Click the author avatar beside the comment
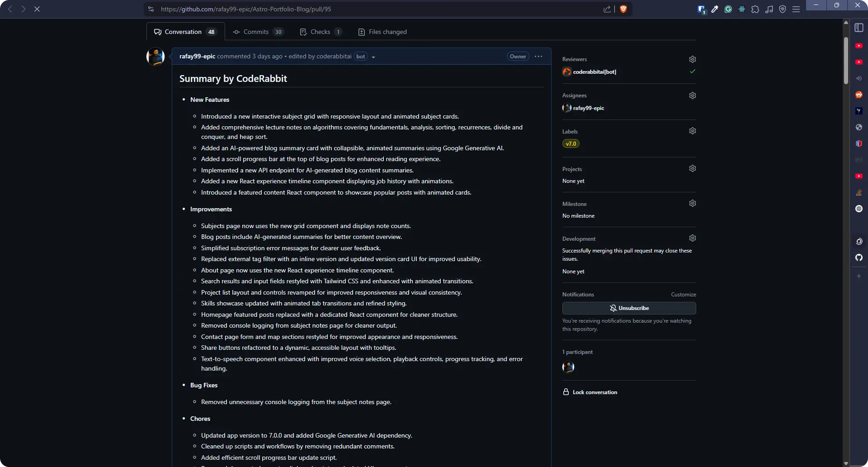 coord(156,57)
